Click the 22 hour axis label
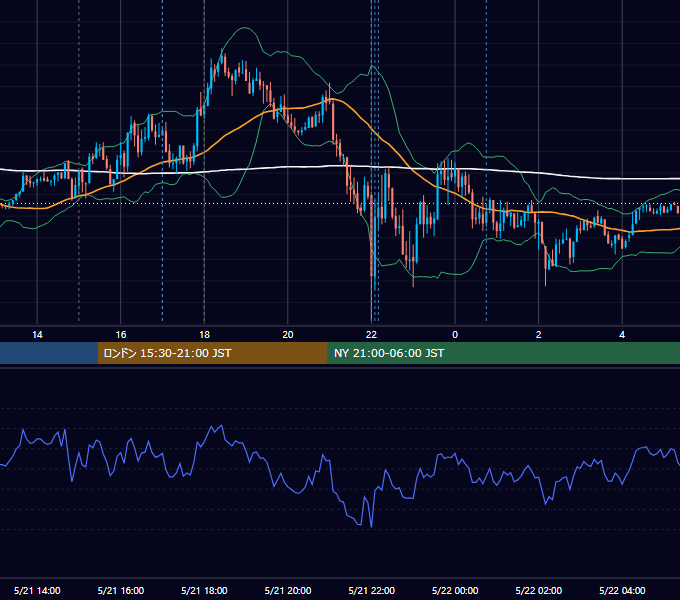The image size is (680, 600). (371, 335)
